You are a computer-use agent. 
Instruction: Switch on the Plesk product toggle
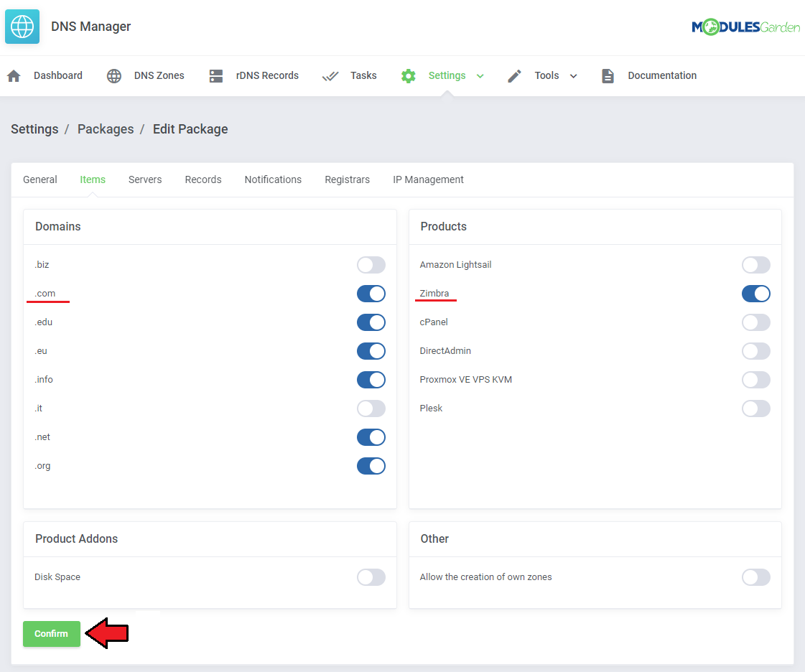point(755,409)
